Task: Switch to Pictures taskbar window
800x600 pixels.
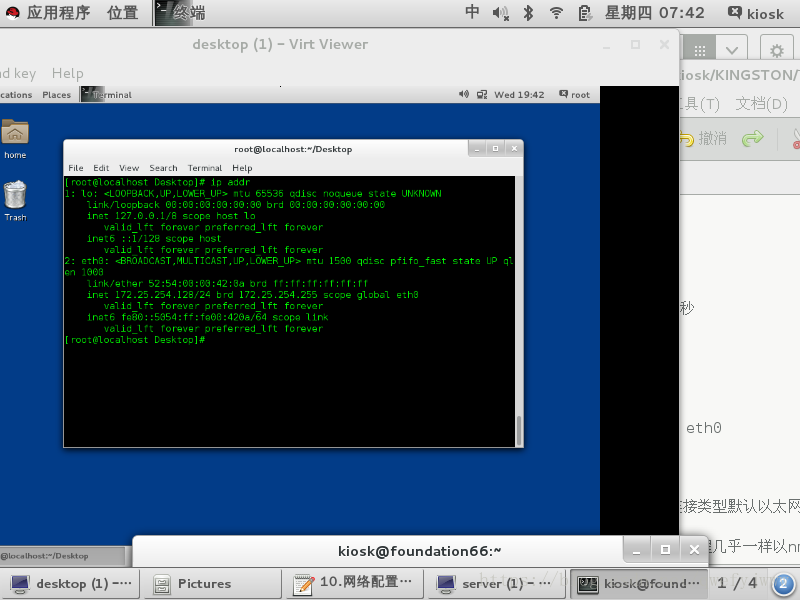Action: [213, 584]
